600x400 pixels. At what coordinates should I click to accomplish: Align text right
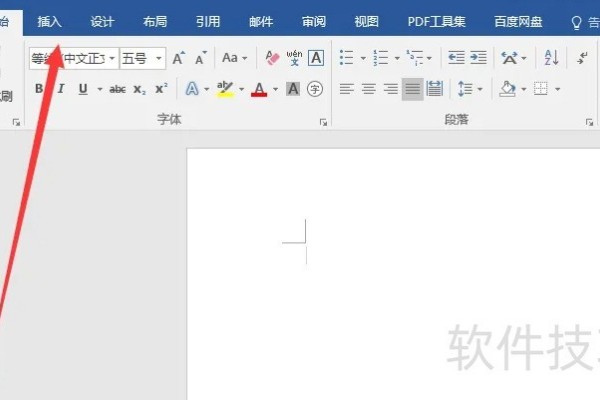tap(391, 89)
